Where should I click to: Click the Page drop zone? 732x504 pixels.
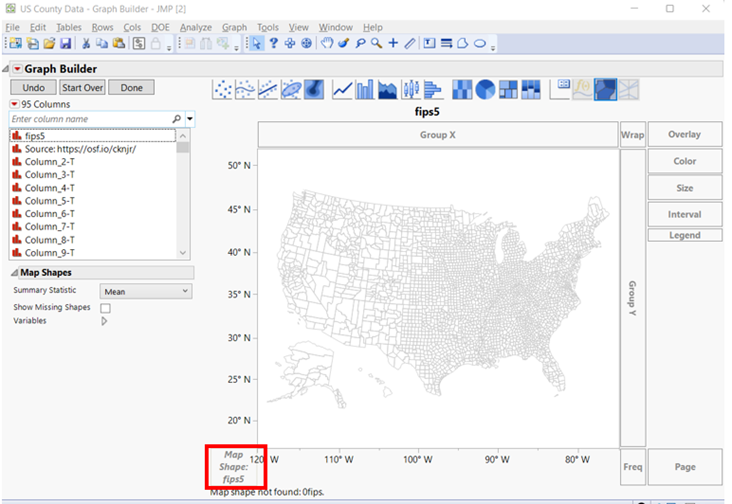(x=684, y=467)
